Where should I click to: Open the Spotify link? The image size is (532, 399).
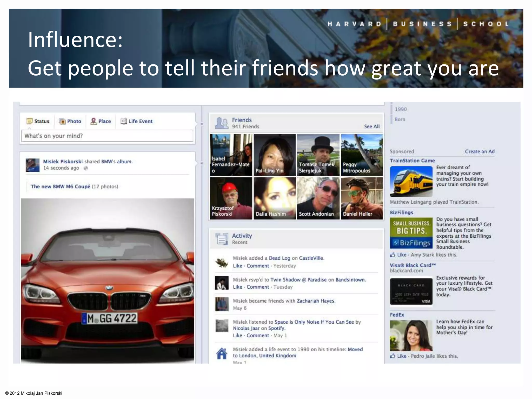276,328
